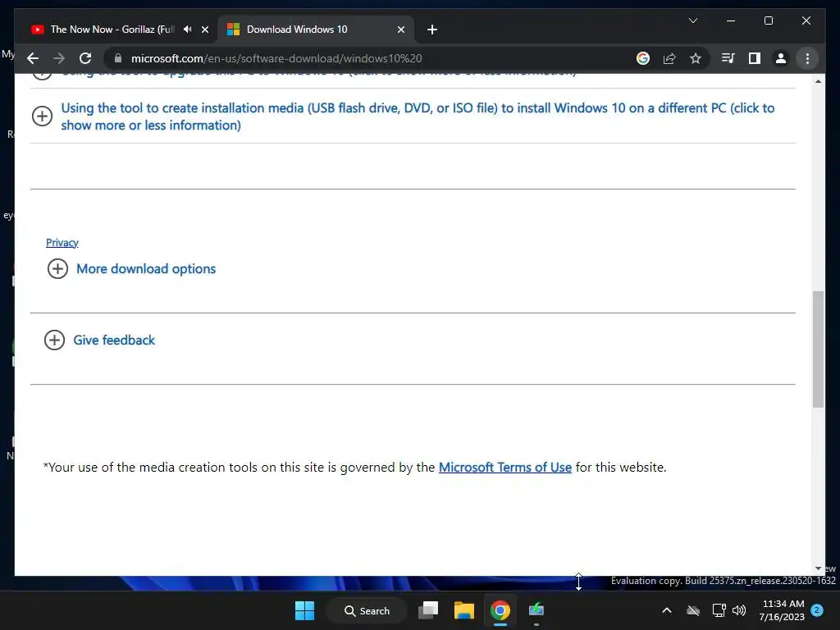
Task: Share this page using share icon
Action: (669, 58)
